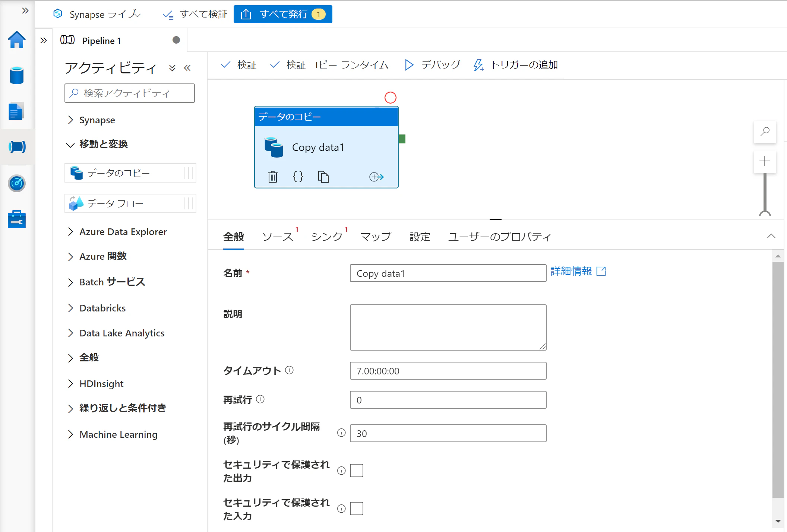Switch to ユーザーのプロパティ tab
The image size is (787, 532).
[500, 237]
